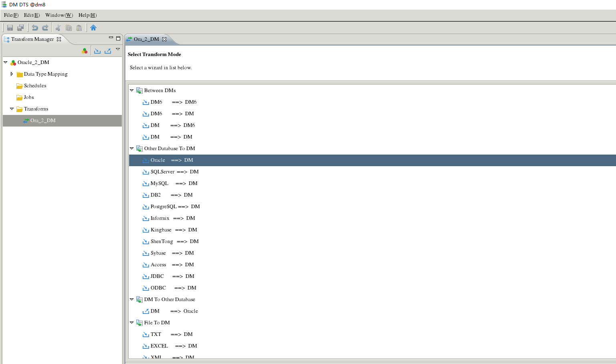616x364 pixels.
Task: Select the Transform Manager tab
Action: point(32,39)
